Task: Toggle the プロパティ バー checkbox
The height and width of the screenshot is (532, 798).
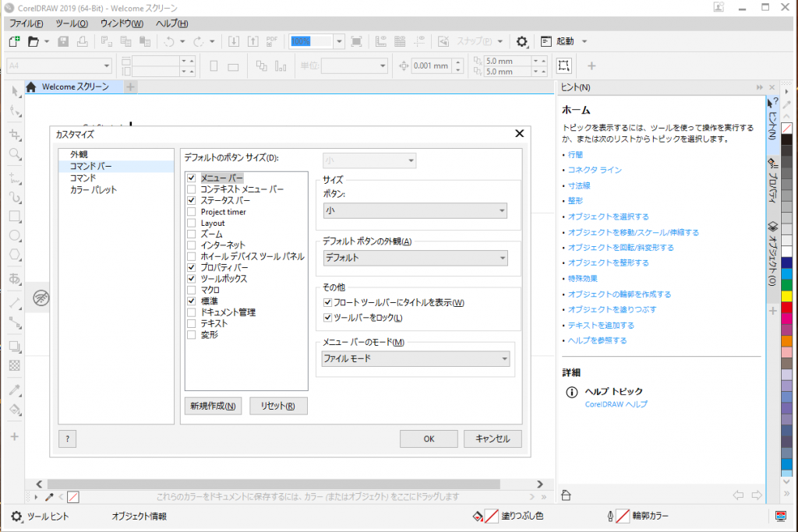Action: (x=192, y=267)
